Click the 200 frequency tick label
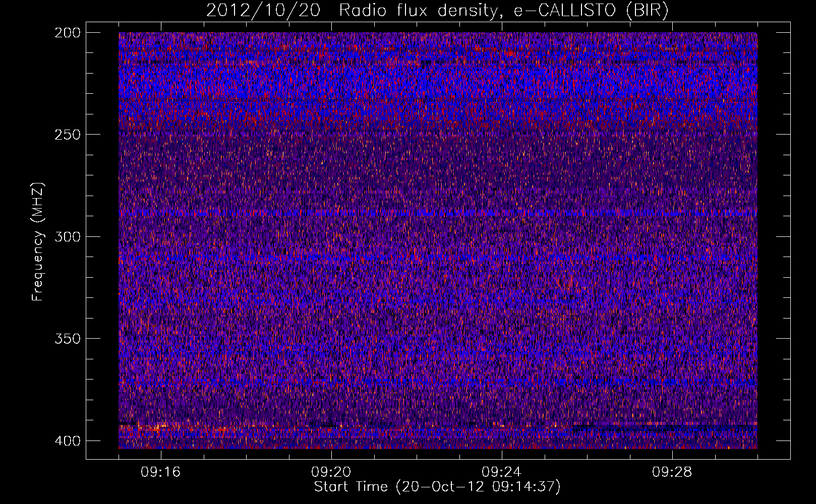 (67, 33)
